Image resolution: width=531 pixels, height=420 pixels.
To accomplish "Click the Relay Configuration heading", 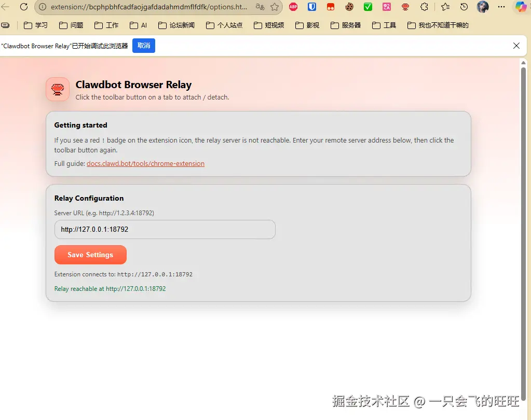I will 89,199.
